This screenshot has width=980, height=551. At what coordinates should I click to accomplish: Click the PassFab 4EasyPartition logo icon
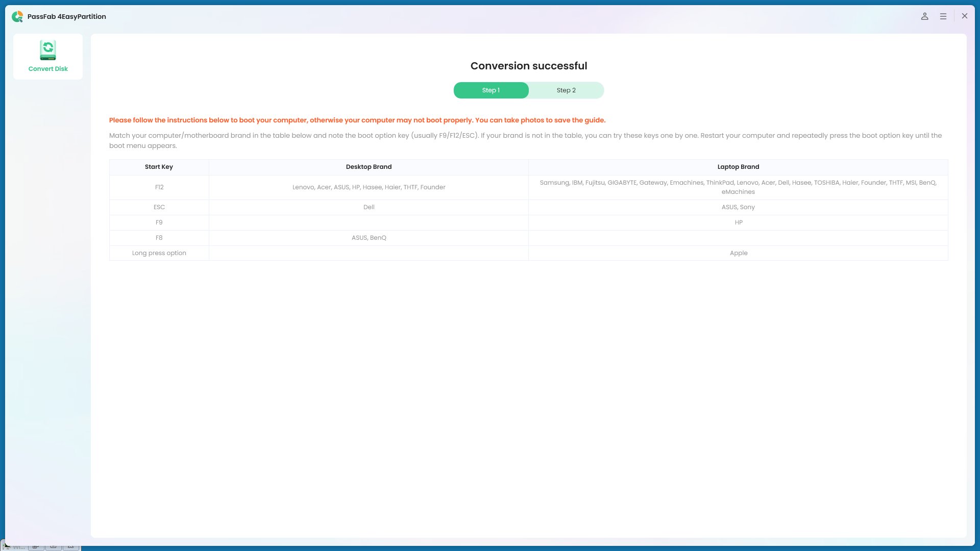[17, 16]
